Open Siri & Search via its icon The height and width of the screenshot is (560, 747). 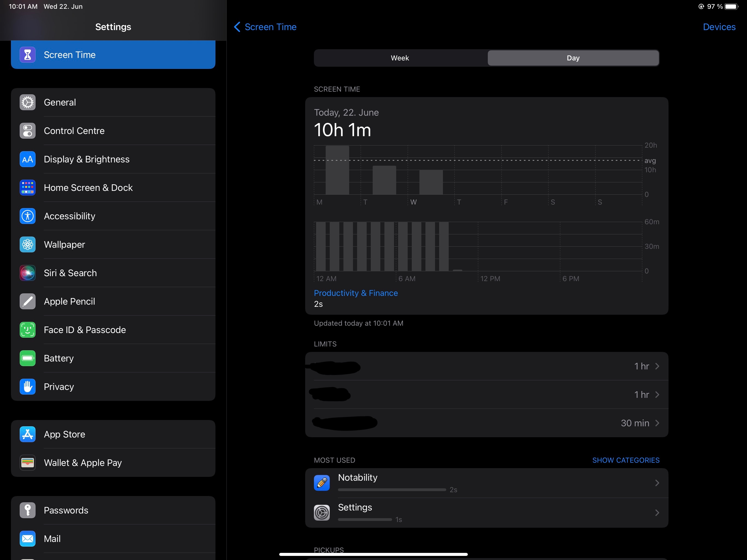[27, 273]
